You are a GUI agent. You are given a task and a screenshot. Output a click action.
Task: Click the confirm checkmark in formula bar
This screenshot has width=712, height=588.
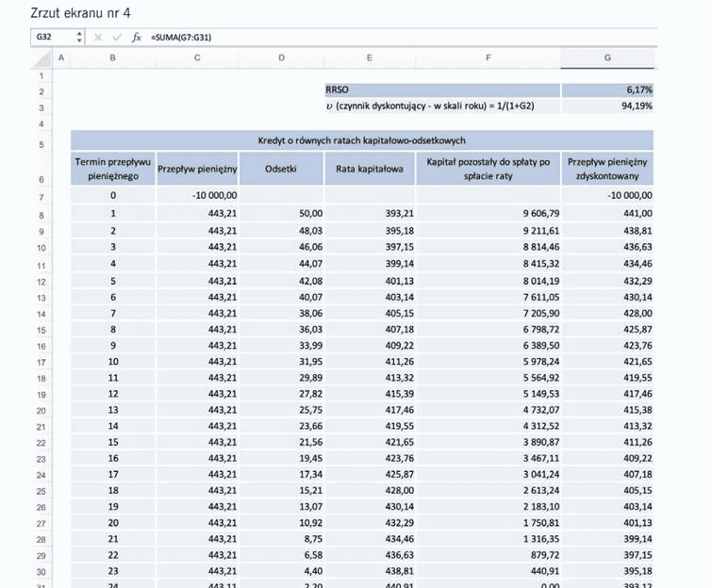tap(117, 37)
